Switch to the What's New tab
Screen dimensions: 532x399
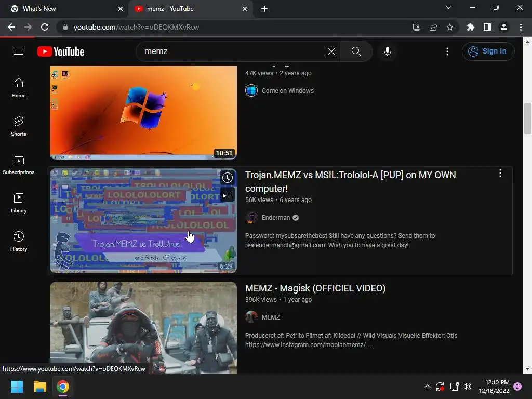[x=63, y=9]
